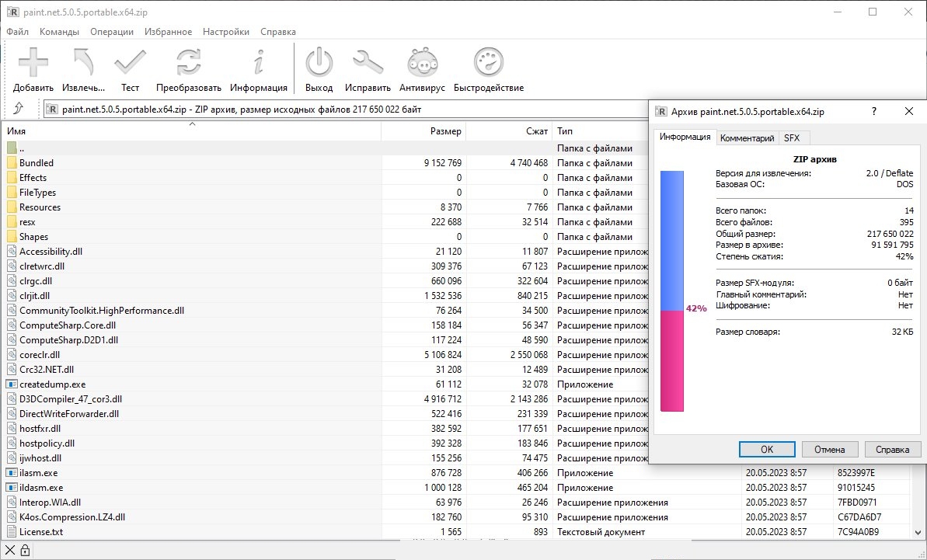Click the FileTypes folder icon
Image resolution: width=927 pixels, height=560 pixels.
[x=12, y=193]
